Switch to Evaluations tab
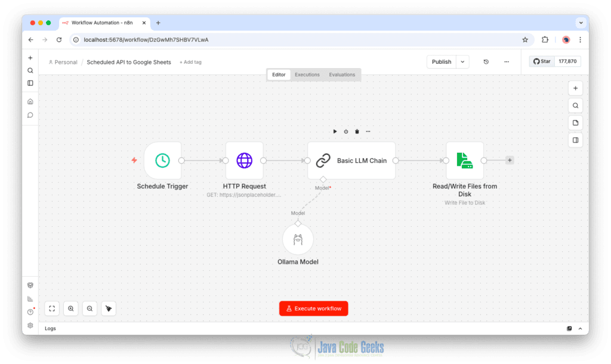This screenshot has width=611, height=364. 342,75
